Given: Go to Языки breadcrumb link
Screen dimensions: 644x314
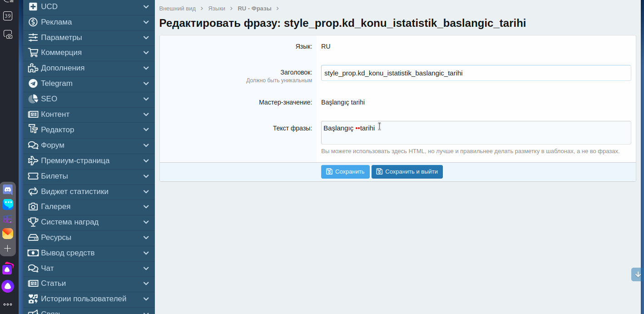Looking at the screenshot, I should coord(217,9).
